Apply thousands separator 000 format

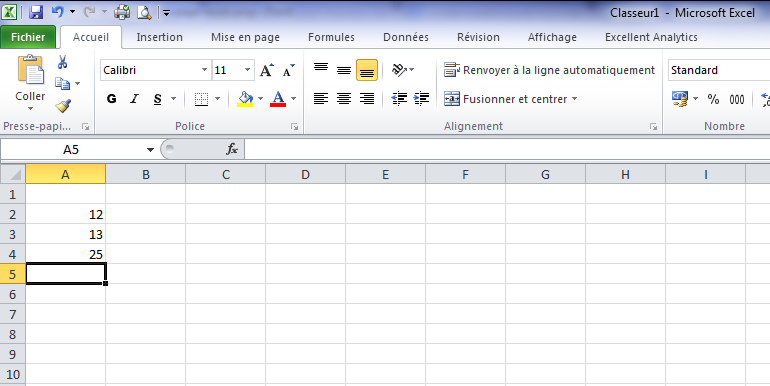pyautogui.click(x=737, y=99)
